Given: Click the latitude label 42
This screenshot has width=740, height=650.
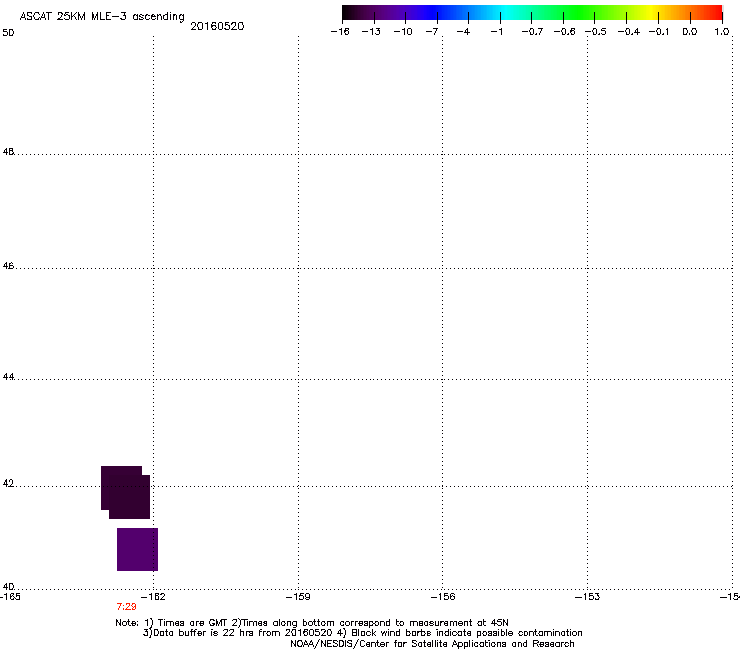Looking at the screenshot, I should [x=8, y=483].
